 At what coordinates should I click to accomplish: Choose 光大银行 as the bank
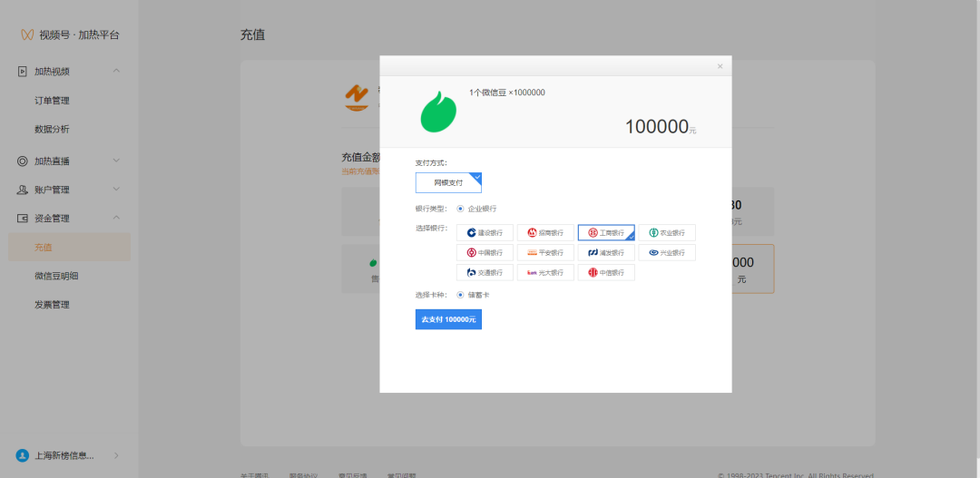point(545,272)
